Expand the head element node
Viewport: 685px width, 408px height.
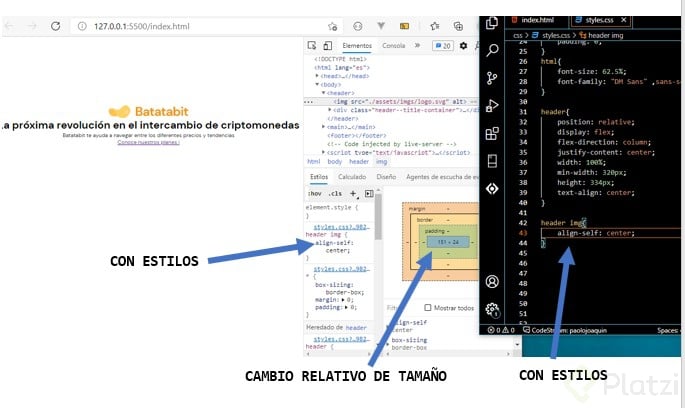[317, 76]
